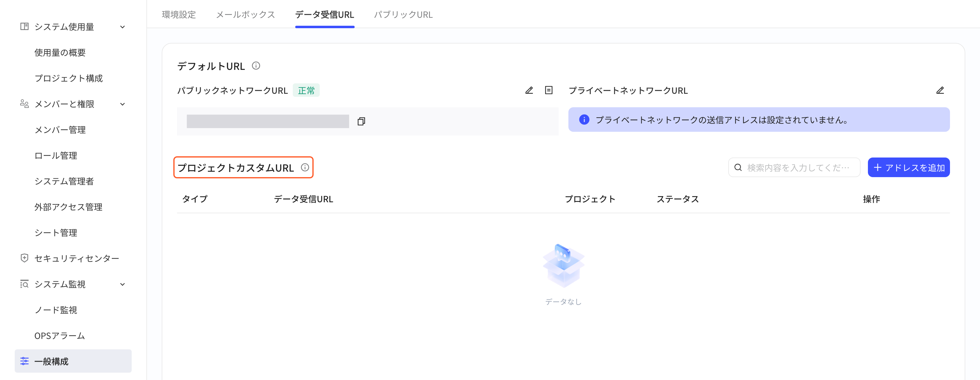This screenshot has height=380, width=980.
Task: Collapse the メンバーと権限 section chevron
Action: pos(123,104)
